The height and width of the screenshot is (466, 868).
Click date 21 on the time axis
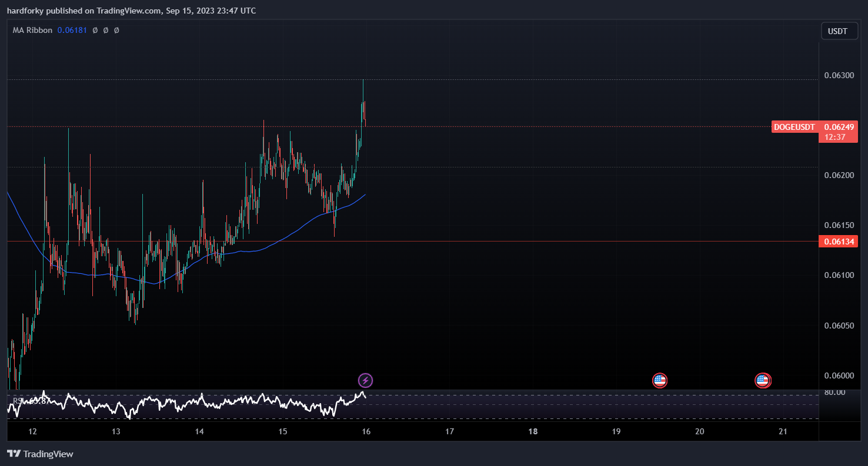tap(783, 431)
